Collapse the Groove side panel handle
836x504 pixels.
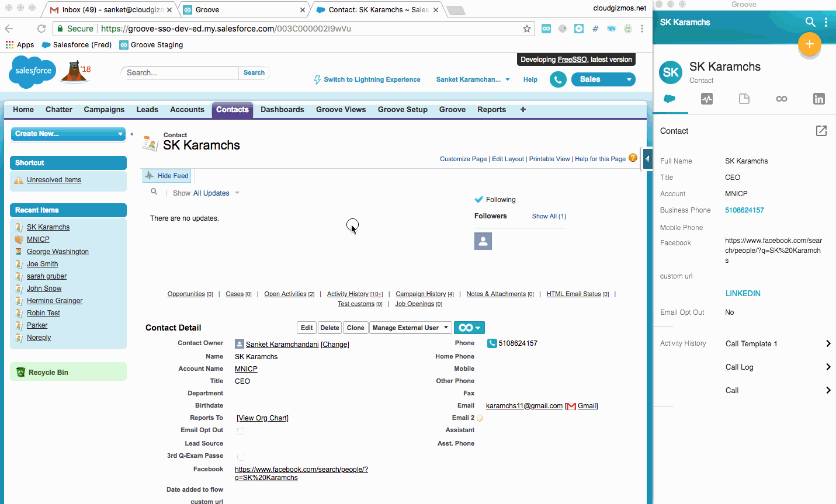[647, 158]
